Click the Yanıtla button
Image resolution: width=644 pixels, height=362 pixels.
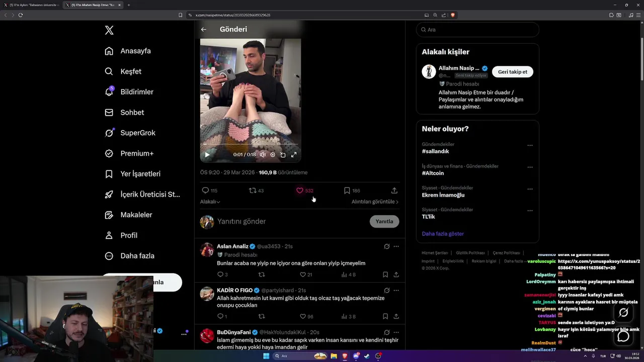384,222
